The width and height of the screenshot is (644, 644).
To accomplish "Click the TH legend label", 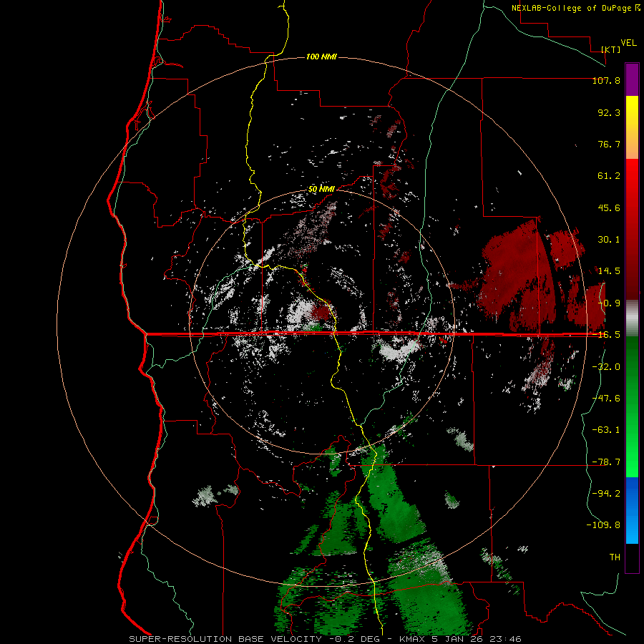I will [615, 557].
